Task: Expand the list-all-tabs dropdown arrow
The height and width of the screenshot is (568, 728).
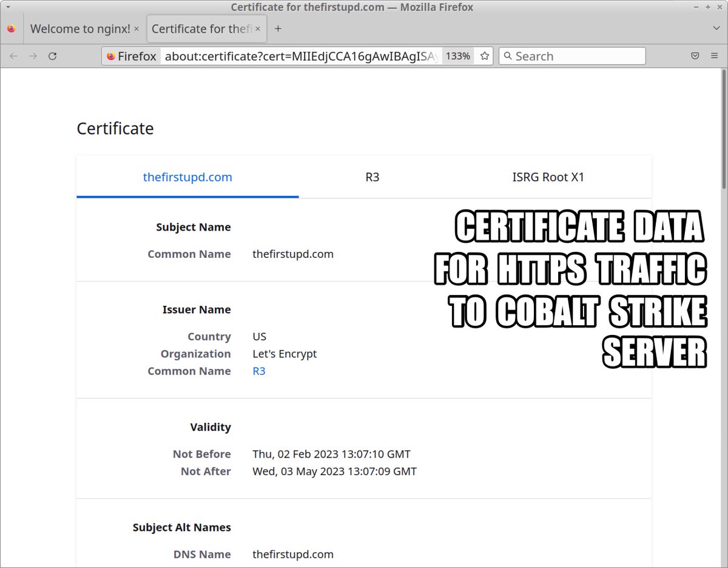Action: pyautogui.click(x=716, y=29)
